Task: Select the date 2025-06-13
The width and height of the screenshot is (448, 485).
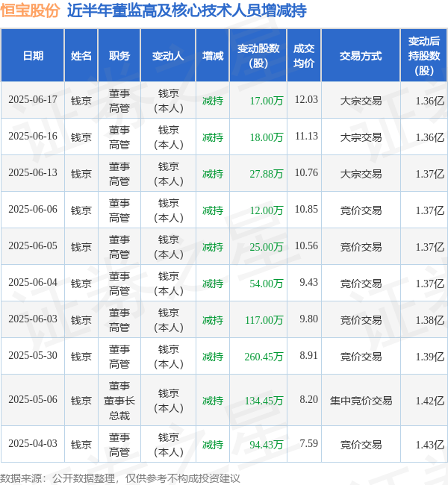Action: pos(33,173)
